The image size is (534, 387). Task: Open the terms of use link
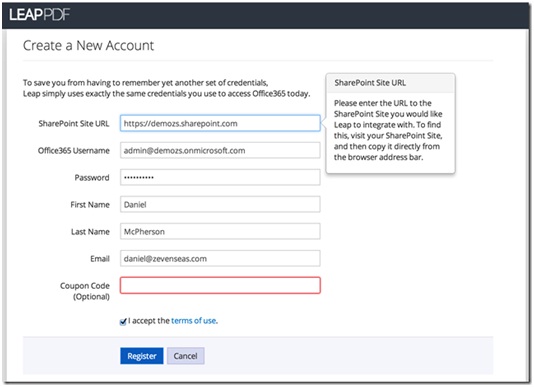coord(193,321)
